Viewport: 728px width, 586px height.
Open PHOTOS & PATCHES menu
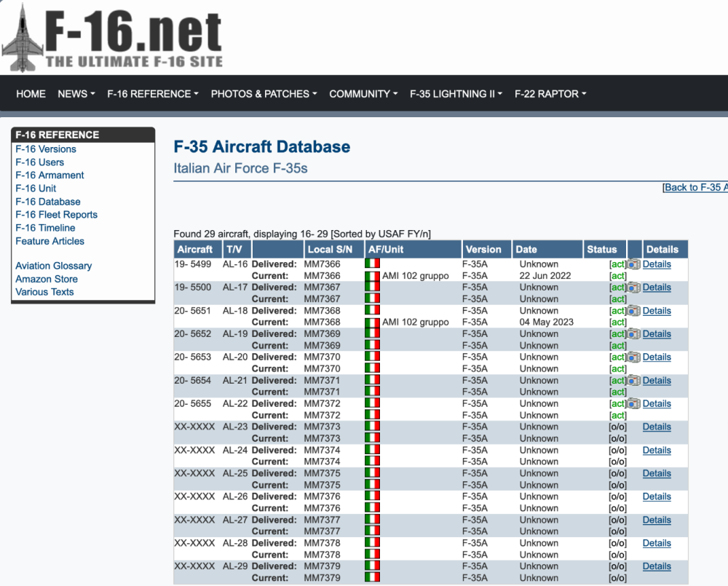(x=264, y=94)
